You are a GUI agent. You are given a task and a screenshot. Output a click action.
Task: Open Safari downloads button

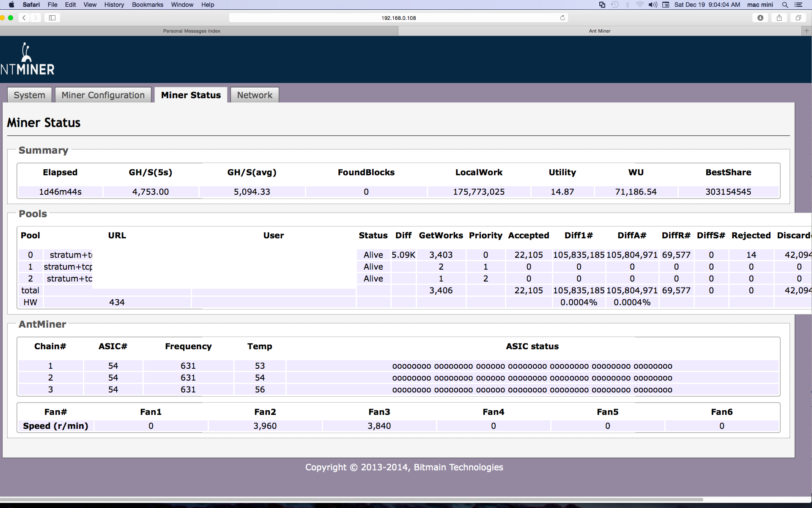[760, 18]
